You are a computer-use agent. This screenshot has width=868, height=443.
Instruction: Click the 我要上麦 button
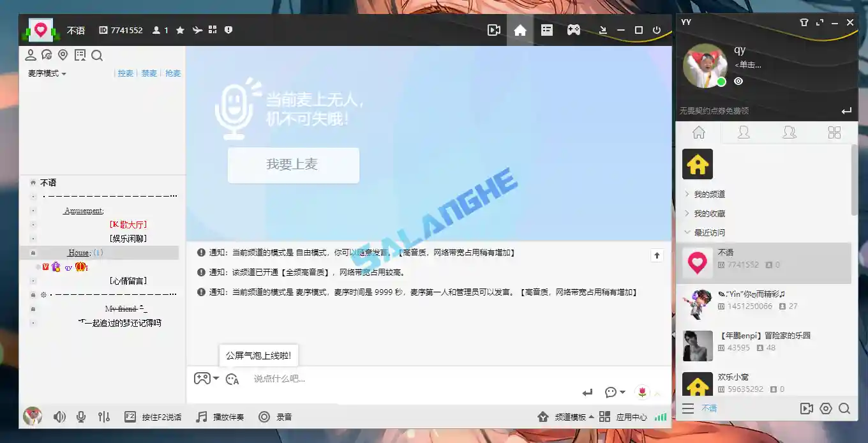(293, 165)
